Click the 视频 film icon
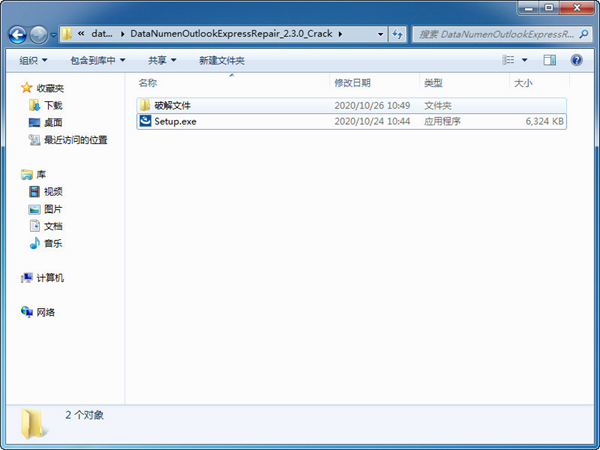600x450 pixels. point(34,191)
